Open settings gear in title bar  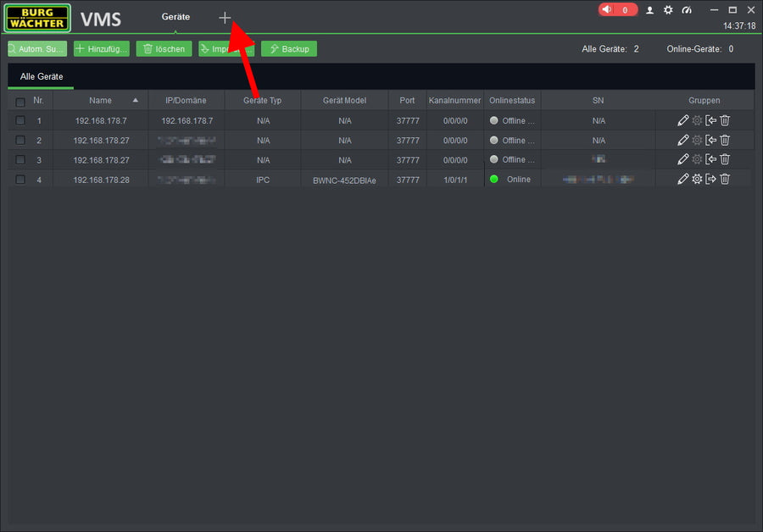668,10
